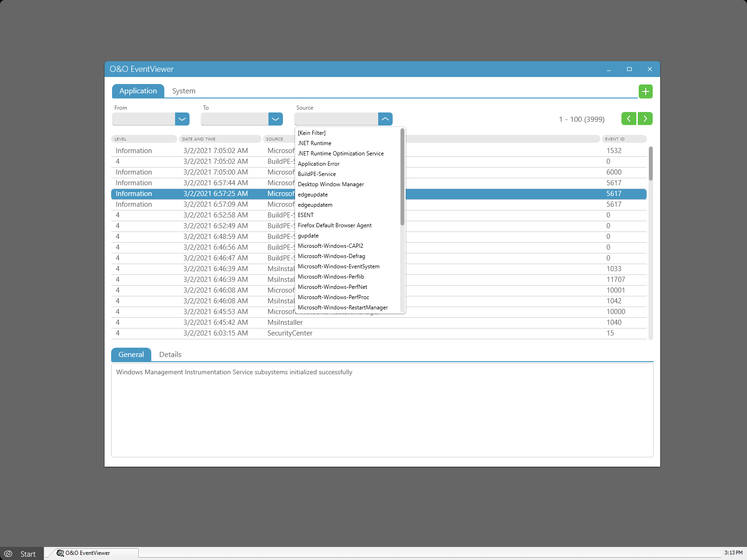747x560 pixels.
Task: Select Microsoft-Windows-EventSystem source
Action: tap(348, 266)
